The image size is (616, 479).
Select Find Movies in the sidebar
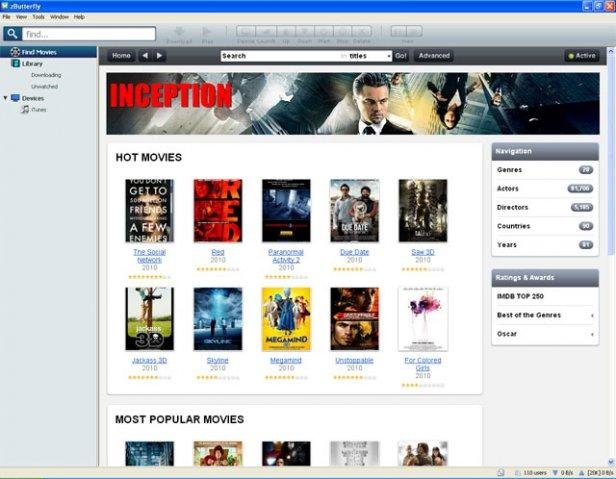(49, 52)
